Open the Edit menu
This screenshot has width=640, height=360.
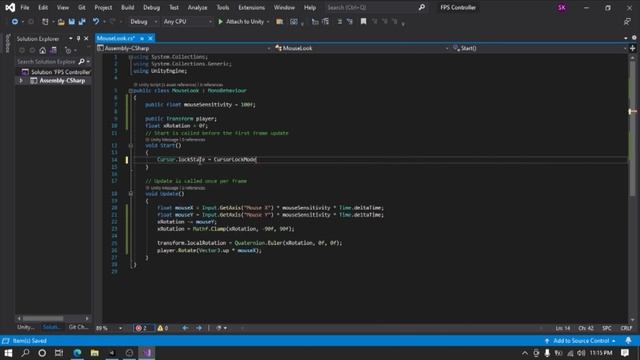point(43,7)
